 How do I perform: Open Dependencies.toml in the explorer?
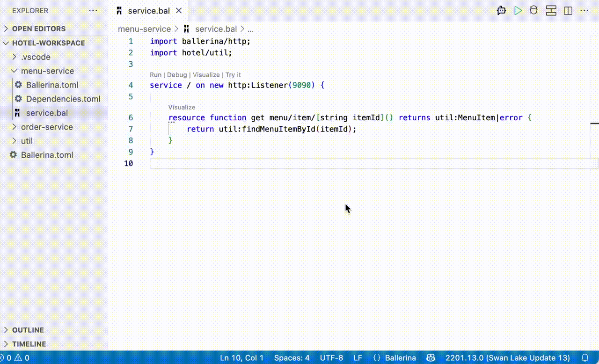click(63, 99)
